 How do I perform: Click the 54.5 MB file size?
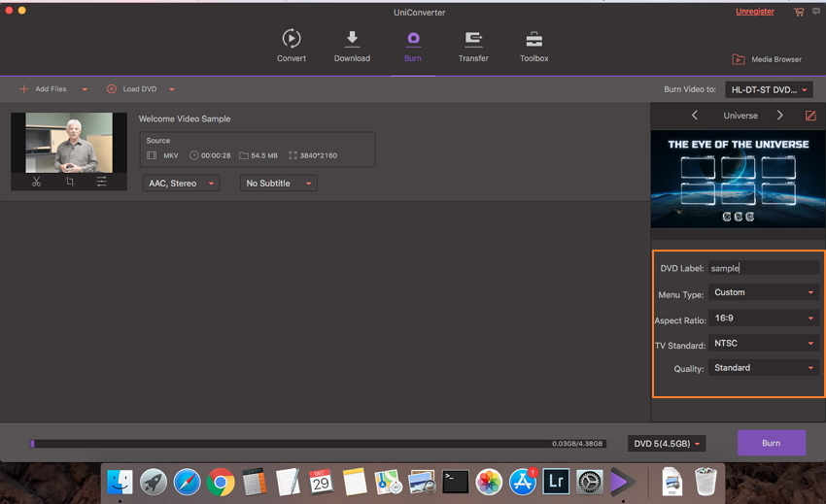pos(264,155)
